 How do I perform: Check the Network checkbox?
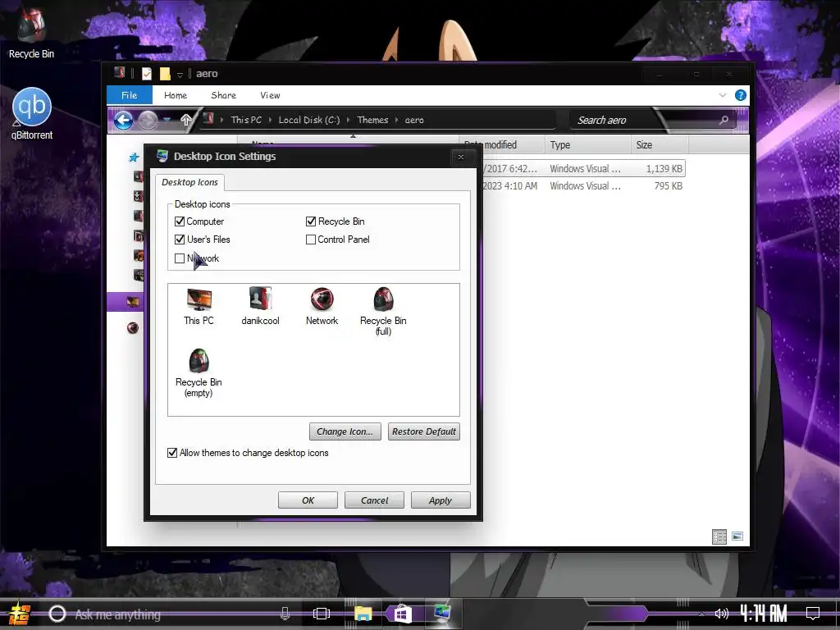point(180,258)
